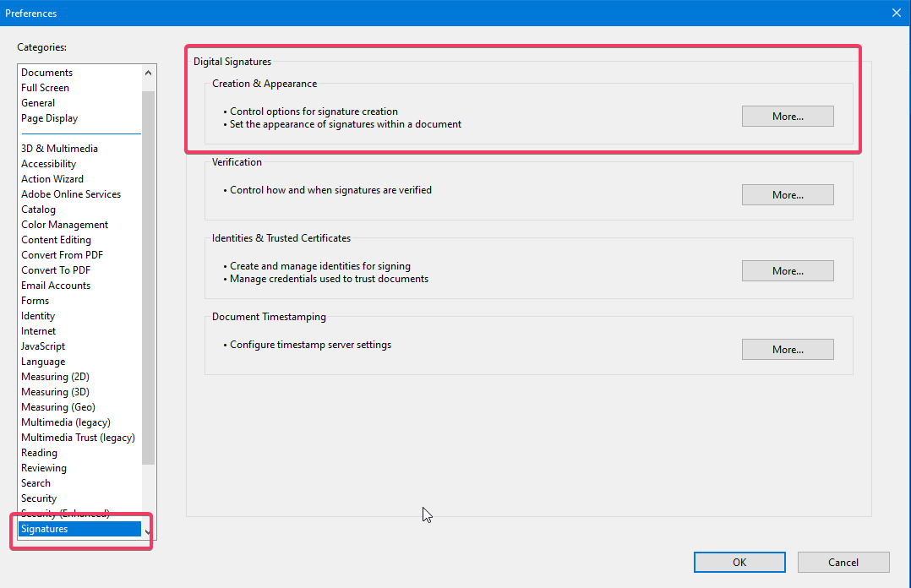The image size is (911, 588).
Task: Select Measuring (Geo) category
Action: pyautogui.click(x=58, y=407)
